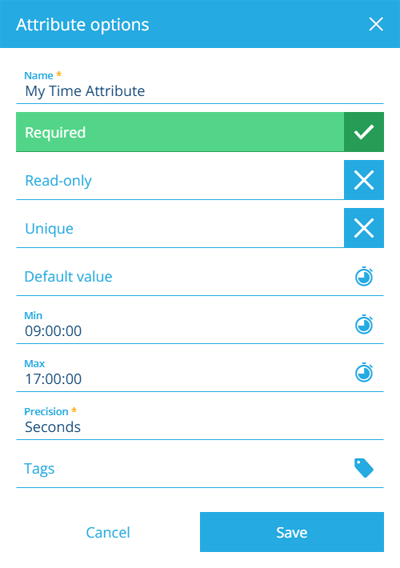Click the tag icon in Tags row

[364, 468]
